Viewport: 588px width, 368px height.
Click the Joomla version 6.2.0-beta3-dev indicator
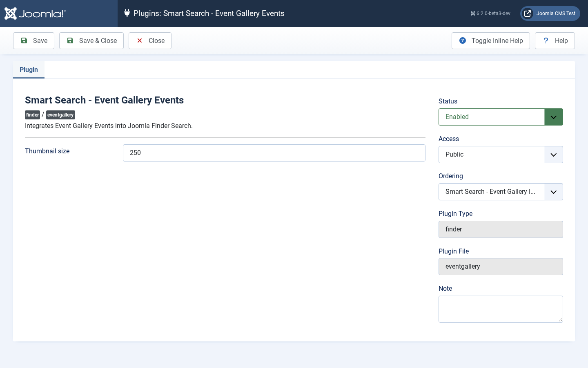coord(490,13)
